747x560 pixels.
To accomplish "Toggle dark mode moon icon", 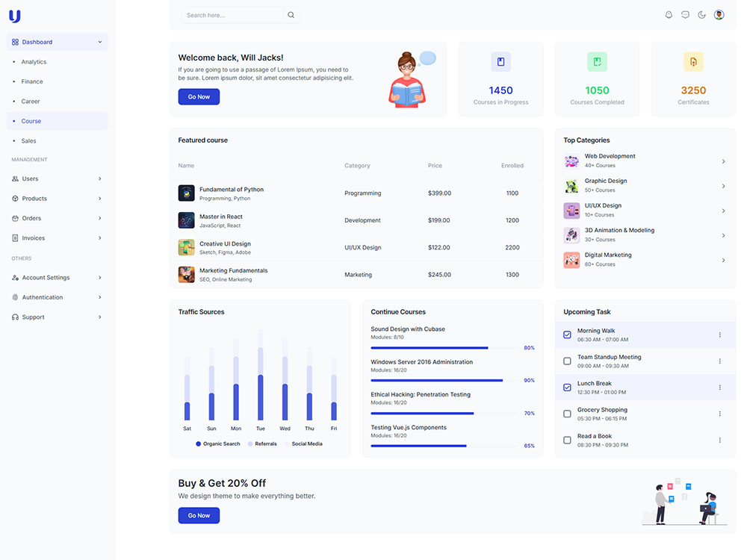I will pyautogui.click(x=701, y=15).
